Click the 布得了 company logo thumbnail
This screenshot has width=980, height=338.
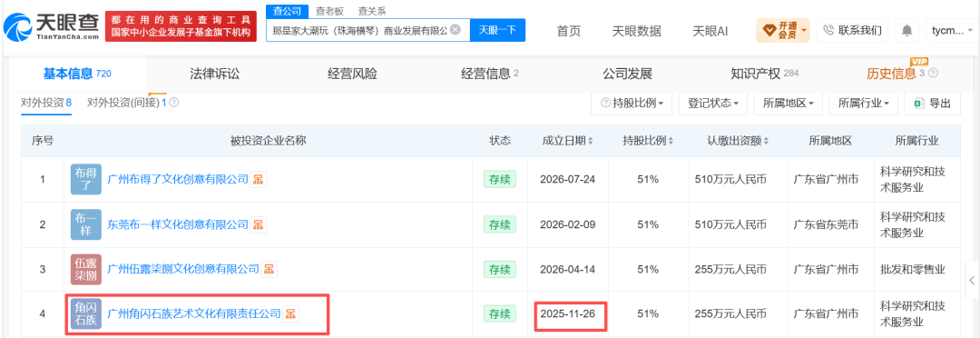pyautogui.click(x=85, y=179)
